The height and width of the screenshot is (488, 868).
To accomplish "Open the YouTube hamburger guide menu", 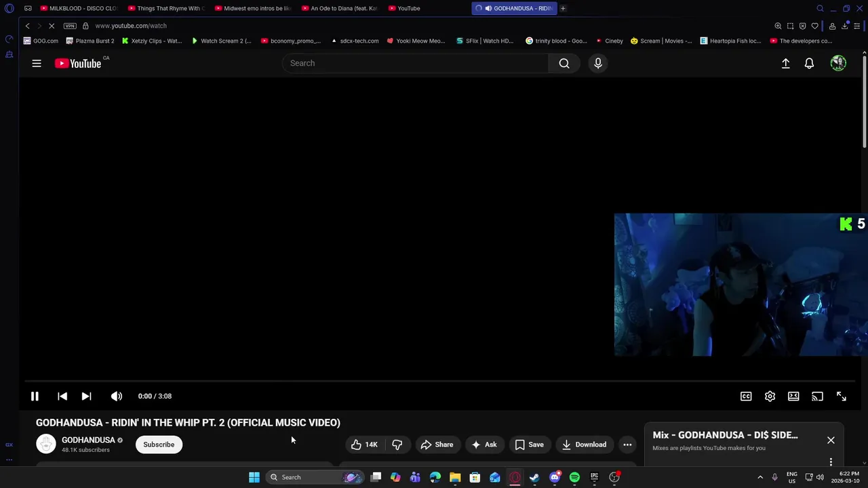I will [37, 63].
